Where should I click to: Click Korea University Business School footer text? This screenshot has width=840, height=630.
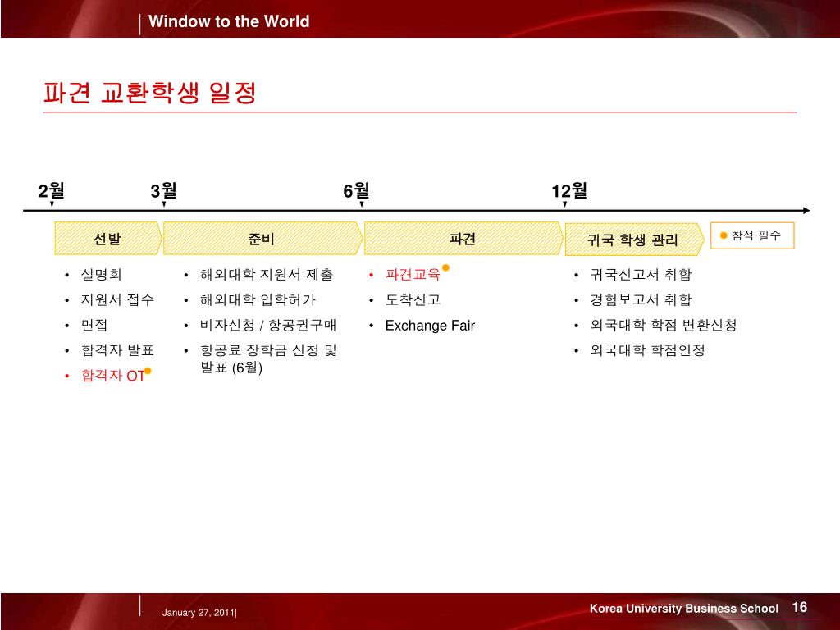pyautogui.click(x=683, y=609)
